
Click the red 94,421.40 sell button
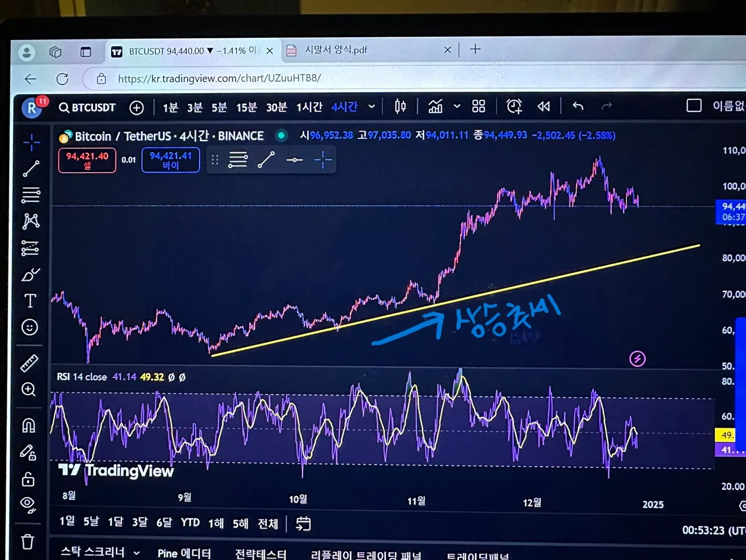tap(87, 160)
